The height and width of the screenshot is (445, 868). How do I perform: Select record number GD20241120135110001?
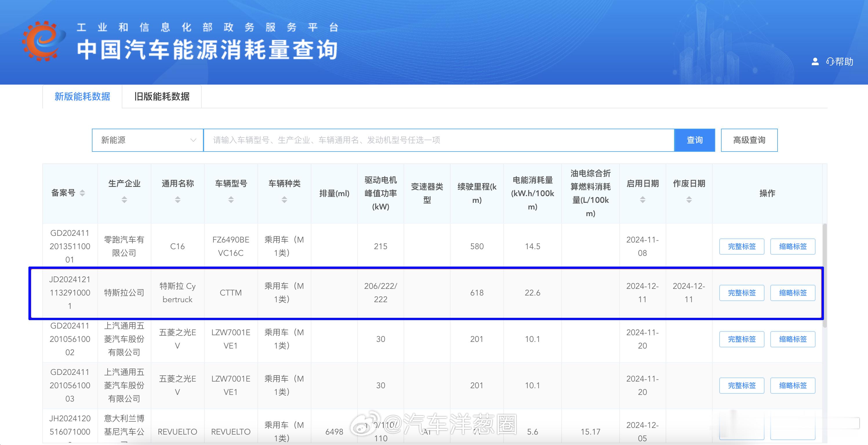click(70, 246)
